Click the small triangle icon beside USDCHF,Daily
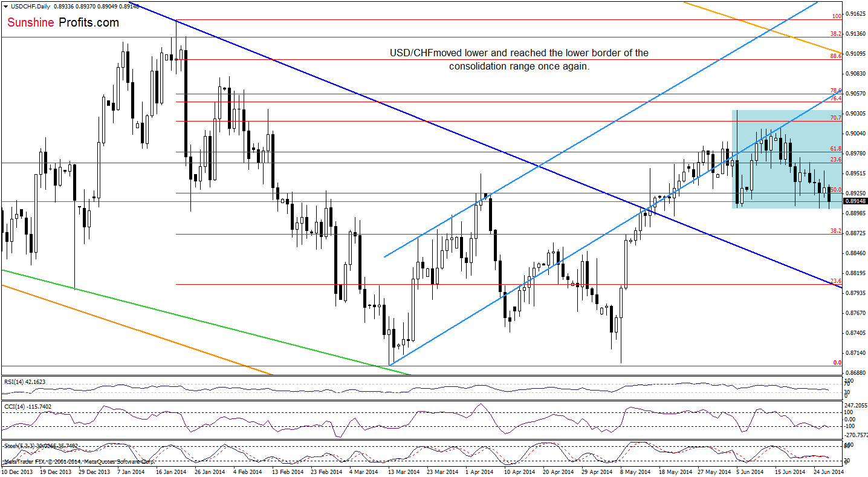The height and width of the screenshot is (477, 868). 5,7
